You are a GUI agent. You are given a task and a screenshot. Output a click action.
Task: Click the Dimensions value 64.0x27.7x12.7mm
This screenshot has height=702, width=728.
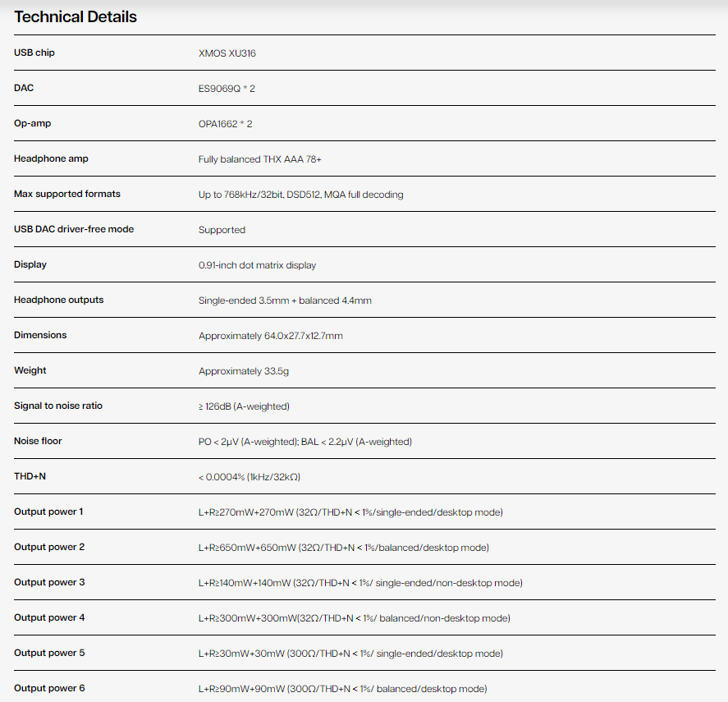(270, 336)
